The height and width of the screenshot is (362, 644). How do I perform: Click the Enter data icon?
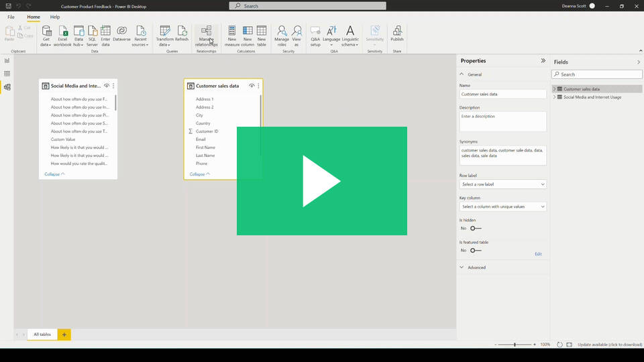pos(105,31)
